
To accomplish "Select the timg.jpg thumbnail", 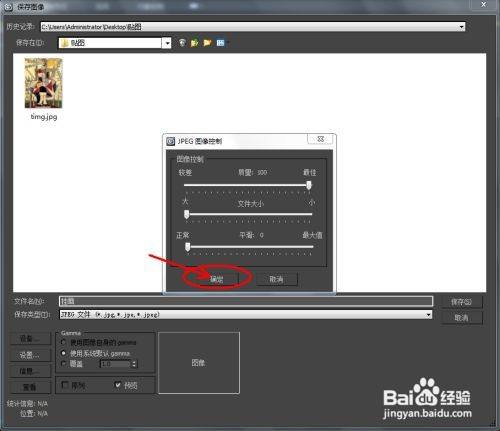I will (x=44, y=83).
